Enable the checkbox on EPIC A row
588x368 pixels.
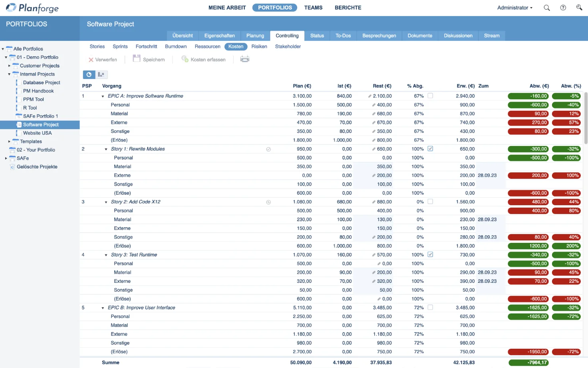[430, 96]
